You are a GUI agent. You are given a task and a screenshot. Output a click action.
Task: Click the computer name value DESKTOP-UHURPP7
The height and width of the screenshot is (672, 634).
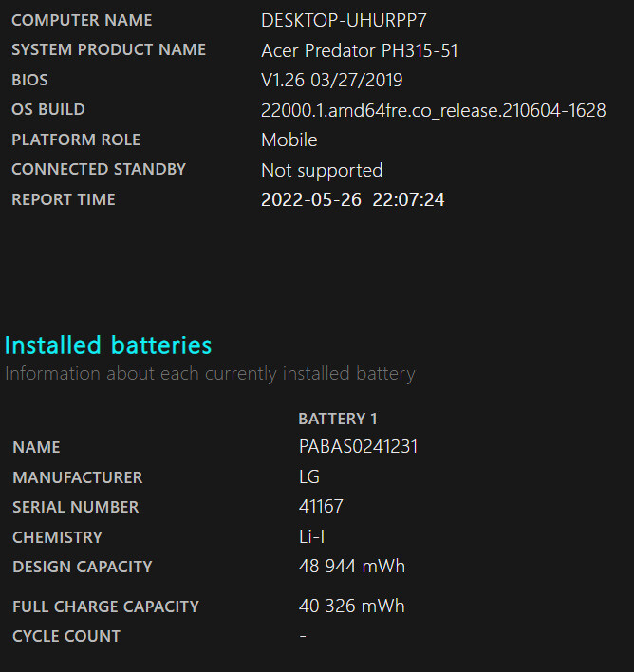click(x=344, y=20)
